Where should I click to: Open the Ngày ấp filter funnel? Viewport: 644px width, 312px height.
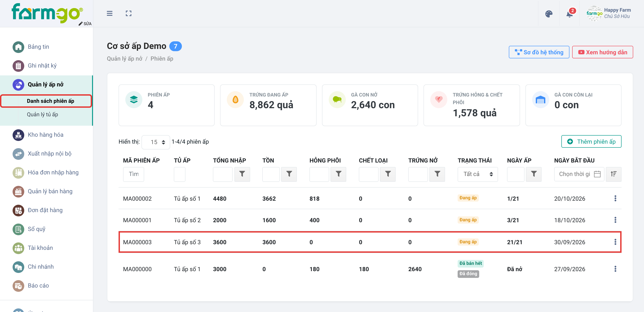point(534,174)
